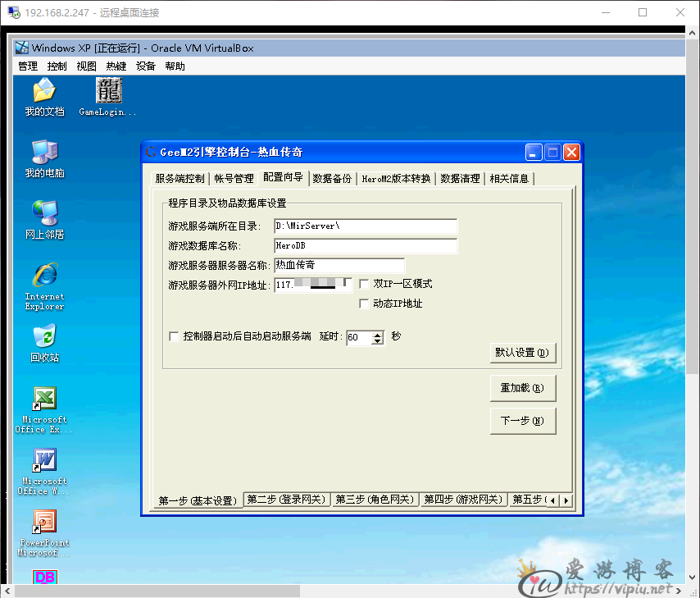Image resolution: width=700 pixels, height=598 pixels.
Task: Select the 我的电脑 desktop icon
Action: (x=44, y=159)
